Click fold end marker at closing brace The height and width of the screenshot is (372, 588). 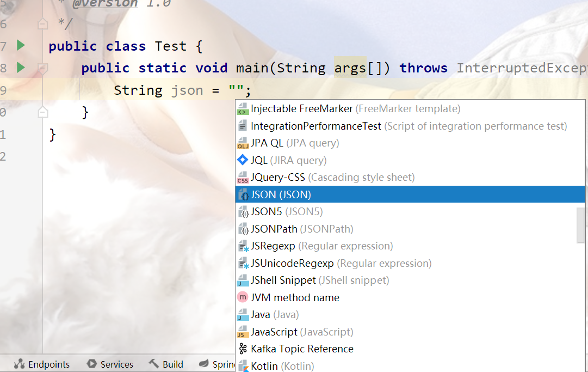point(43,112)
